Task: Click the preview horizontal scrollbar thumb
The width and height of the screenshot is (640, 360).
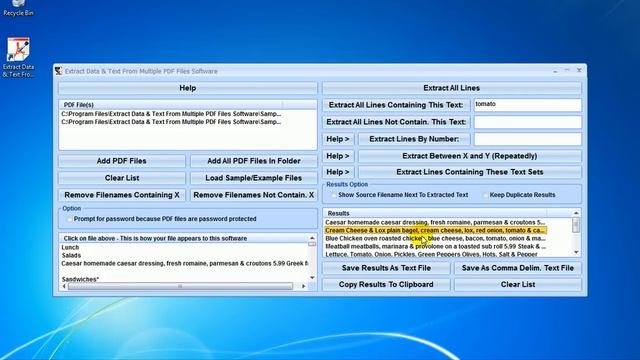Action: (x=180, y=287)
